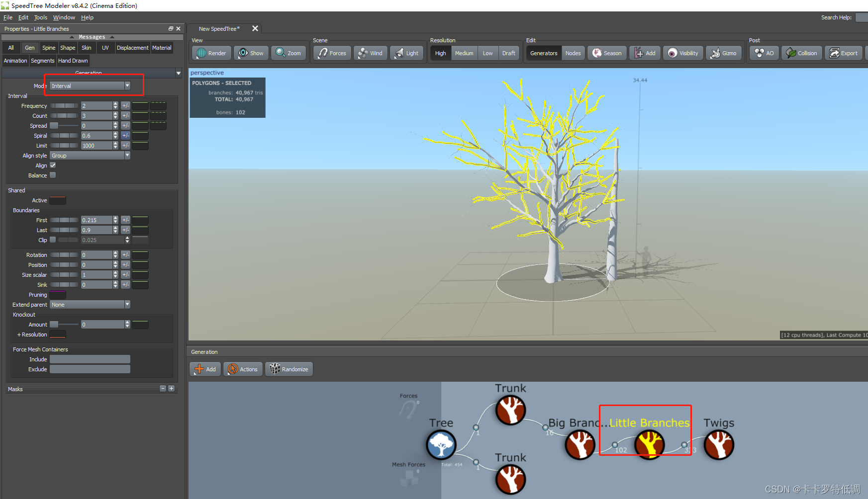This screenshot has height=499, width=868.
Task: Select the Big Branches generator node
Action: 580,444
